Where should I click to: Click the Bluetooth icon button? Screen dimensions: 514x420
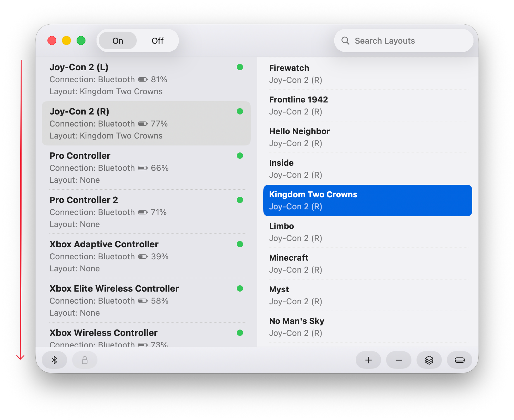54,360
